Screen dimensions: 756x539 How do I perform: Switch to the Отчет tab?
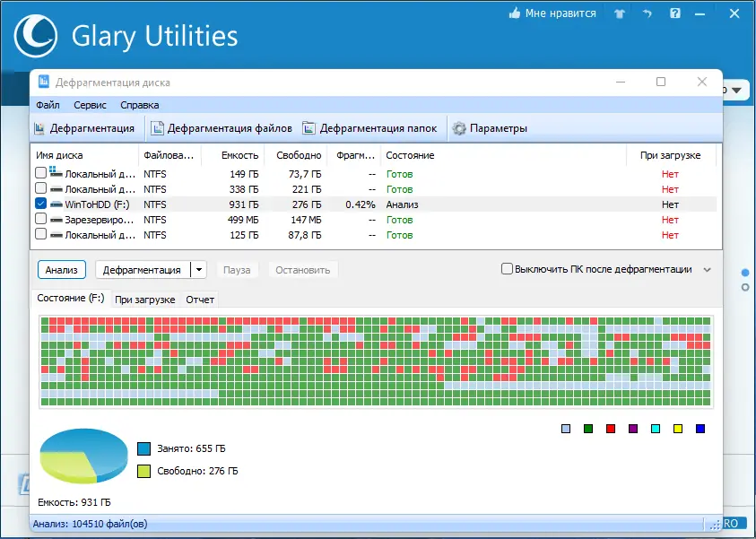[199, 299]
